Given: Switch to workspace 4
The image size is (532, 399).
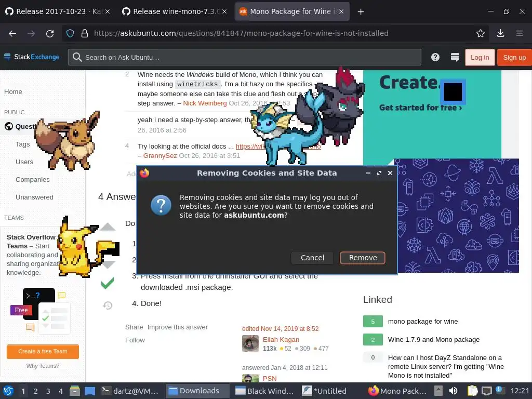Looking at the screenshot, I should pyautogui.click(x=61, y=391).
